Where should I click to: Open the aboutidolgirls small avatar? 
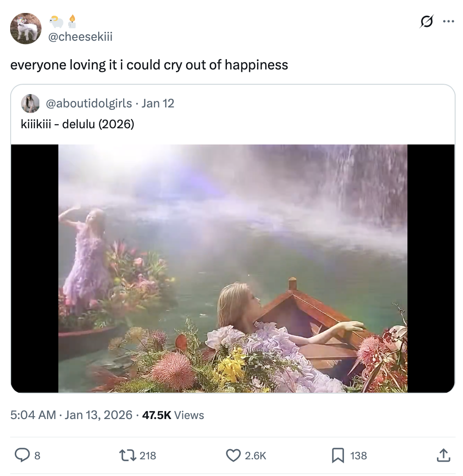coord(31,103)
